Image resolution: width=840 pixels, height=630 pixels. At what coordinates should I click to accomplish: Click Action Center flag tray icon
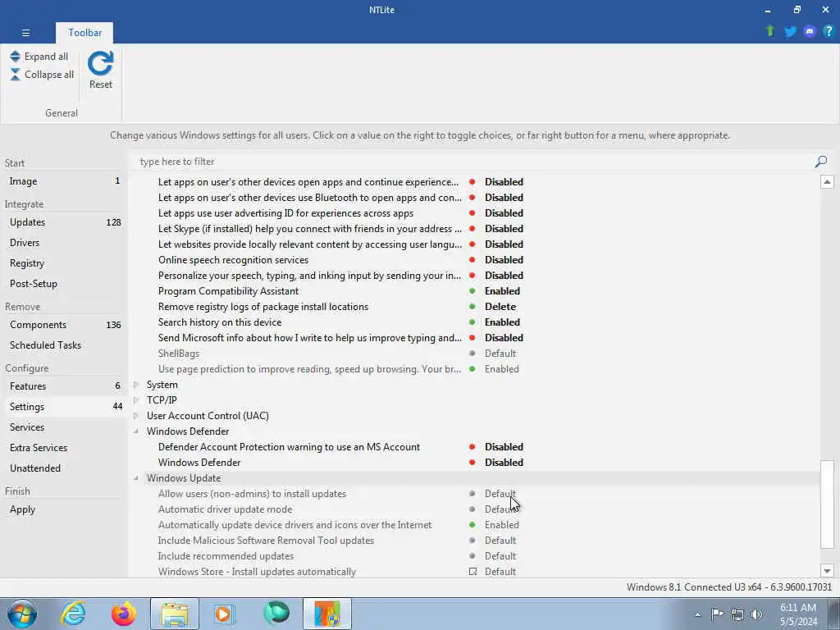(717, 614)
